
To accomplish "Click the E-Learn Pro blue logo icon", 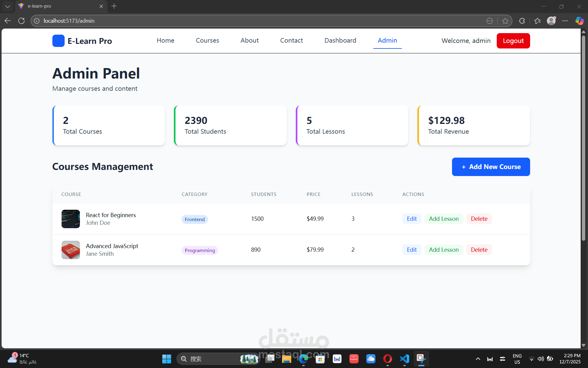I will [x=58, y=41].
